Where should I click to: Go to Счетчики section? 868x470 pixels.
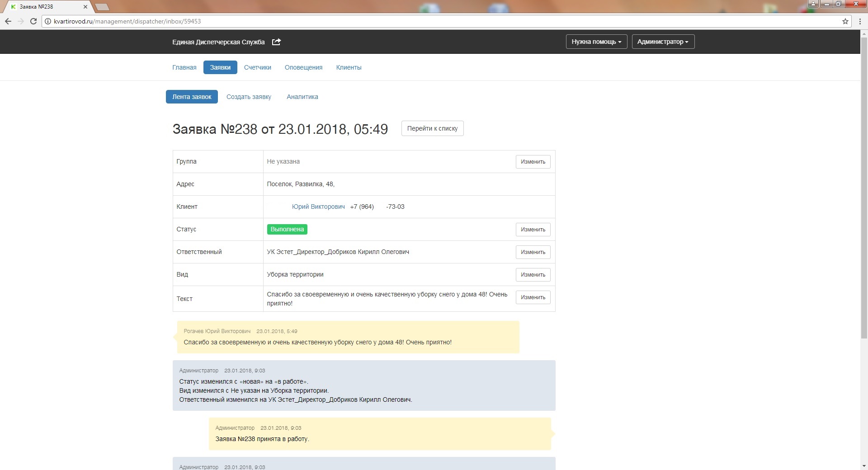point(258,67)
